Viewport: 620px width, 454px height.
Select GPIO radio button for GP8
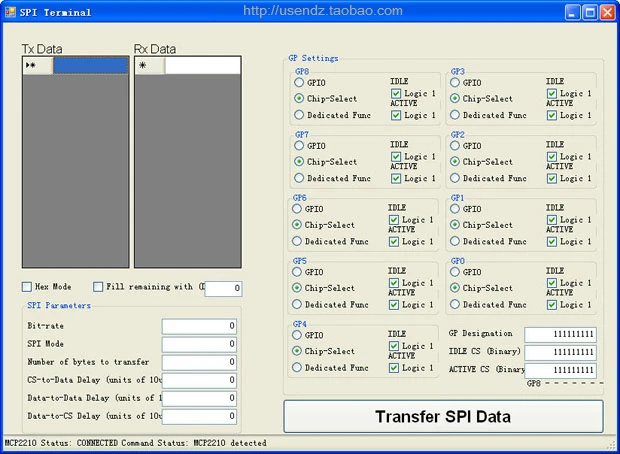299,82
